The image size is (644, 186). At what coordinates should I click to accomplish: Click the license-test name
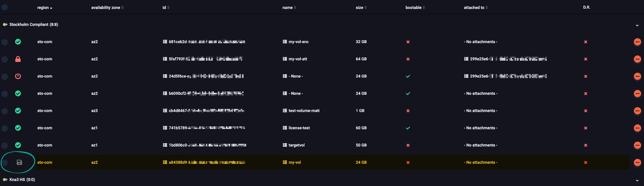point(299,128)
